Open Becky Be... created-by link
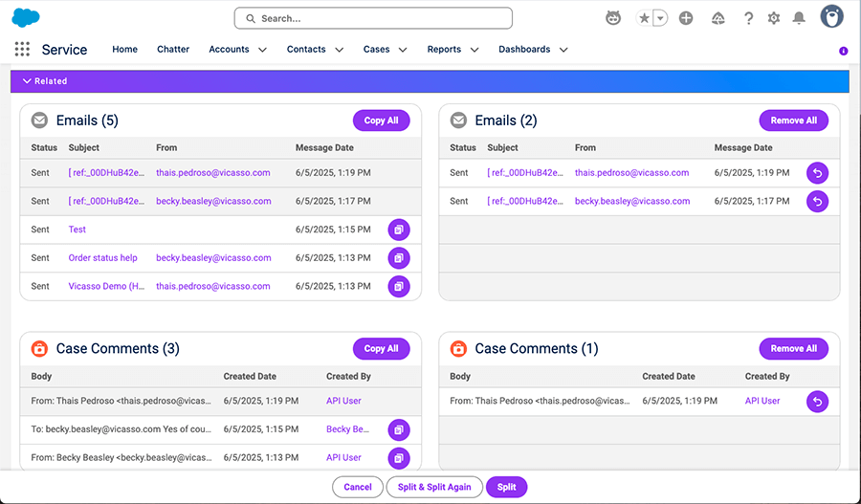861x504 pixels. pos(347,429)
